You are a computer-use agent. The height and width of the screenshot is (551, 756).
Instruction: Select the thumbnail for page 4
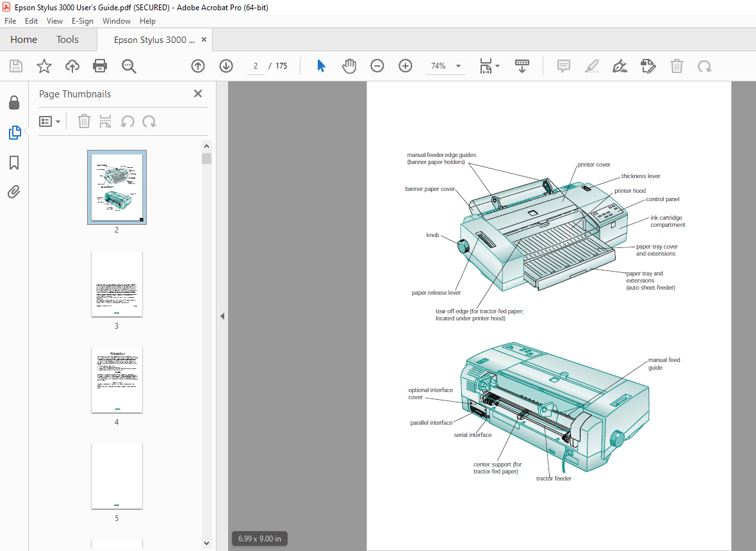coord(117,380)
